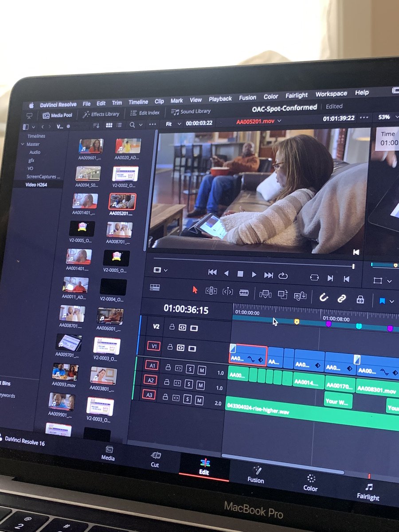Select the Video H264 bin
Viewport: 399px width, 532px height.
tap(36, 184)
